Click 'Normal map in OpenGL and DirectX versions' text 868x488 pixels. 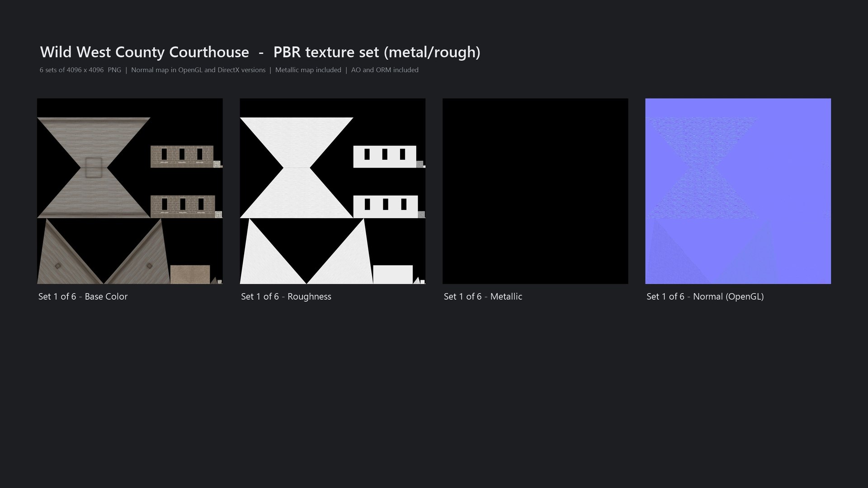[198, 70]
